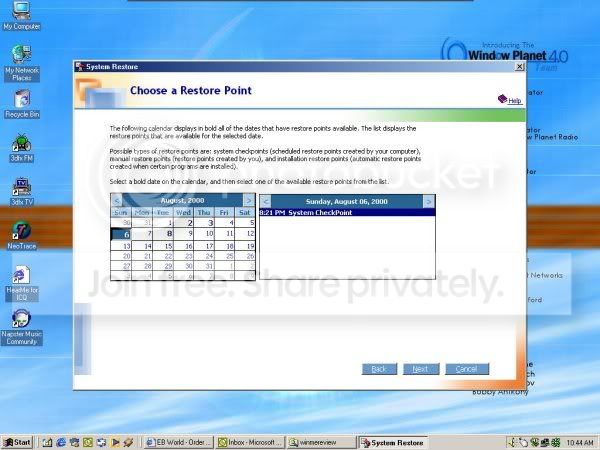Click date 17 in the August calendar
The width and height of the screenshot is (600, 450).
[204, 246]
